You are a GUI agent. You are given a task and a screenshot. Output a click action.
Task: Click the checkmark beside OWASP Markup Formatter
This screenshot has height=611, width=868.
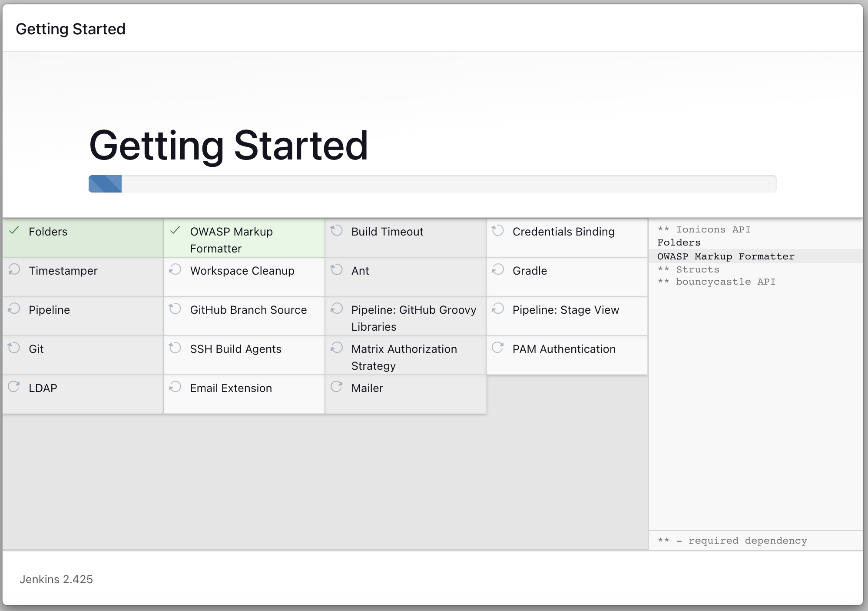(175, 230)
